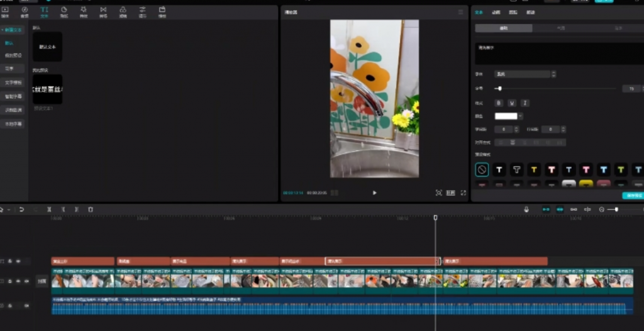Switch to the Tracking (跟踪) tab in inspector

click(513, 13)
